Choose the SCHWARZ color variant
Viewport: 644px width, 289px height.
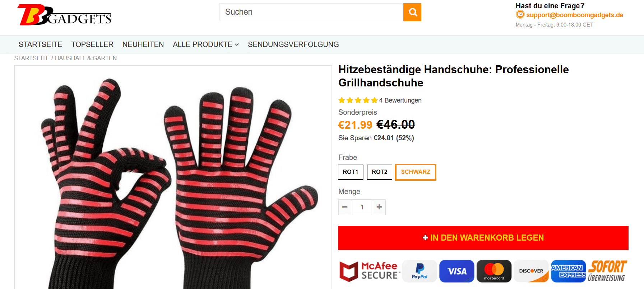click(x=416, y=172)
